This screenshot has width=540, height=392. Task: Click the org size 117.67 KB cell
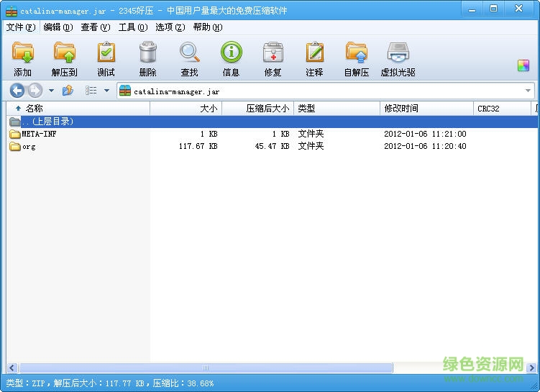(198, 147)
